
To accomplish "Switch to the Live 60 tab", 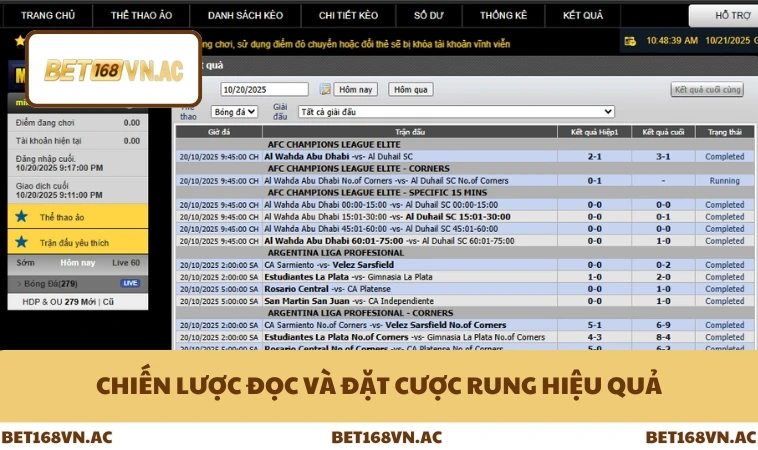I will [x=126, y=262].
